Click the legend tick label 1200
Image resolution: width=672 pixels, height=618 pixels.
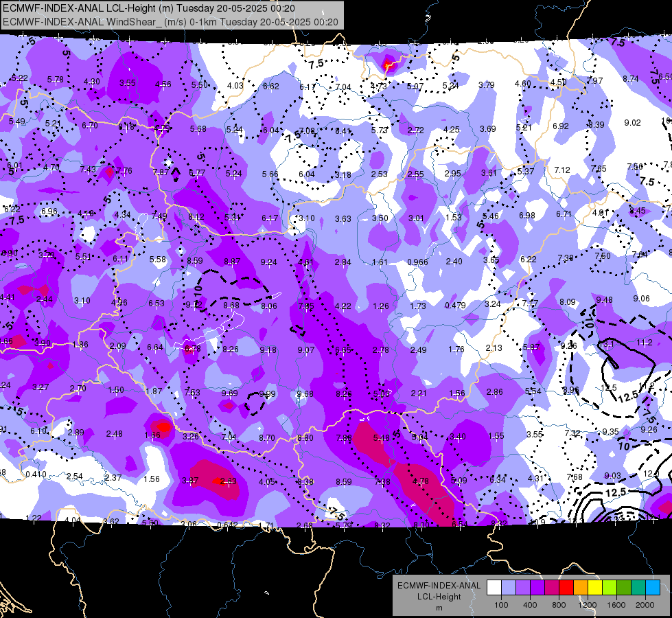coord(587,605)
